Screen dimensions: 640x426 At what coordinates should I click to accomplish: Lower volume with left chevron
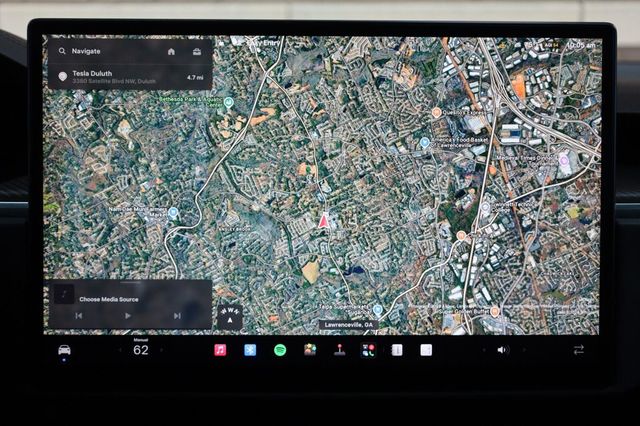point(484,350)
